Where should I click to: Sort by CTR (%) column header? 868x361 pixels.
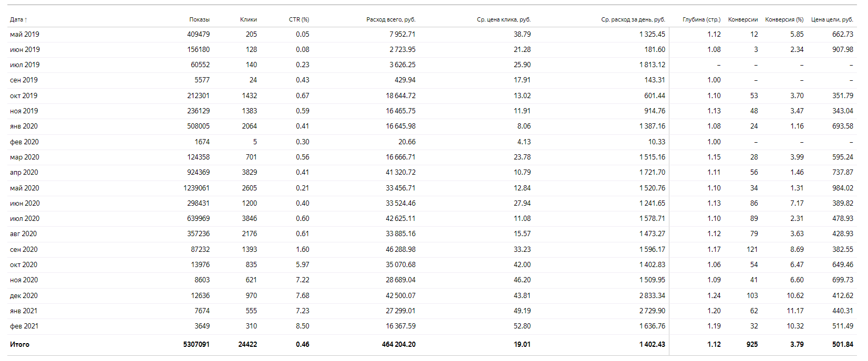coord(298,20)
